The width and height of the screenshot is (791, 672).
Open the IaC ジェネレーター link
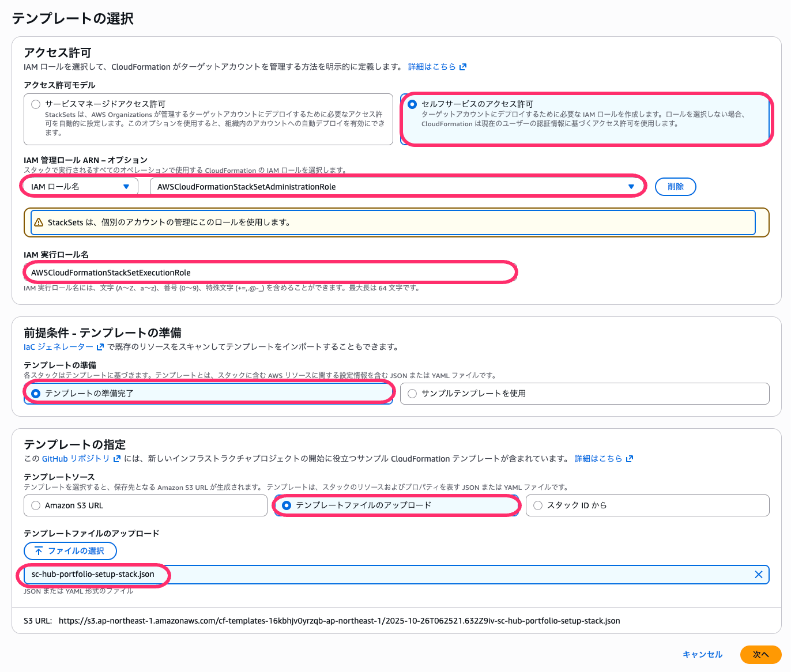[56, 347]
